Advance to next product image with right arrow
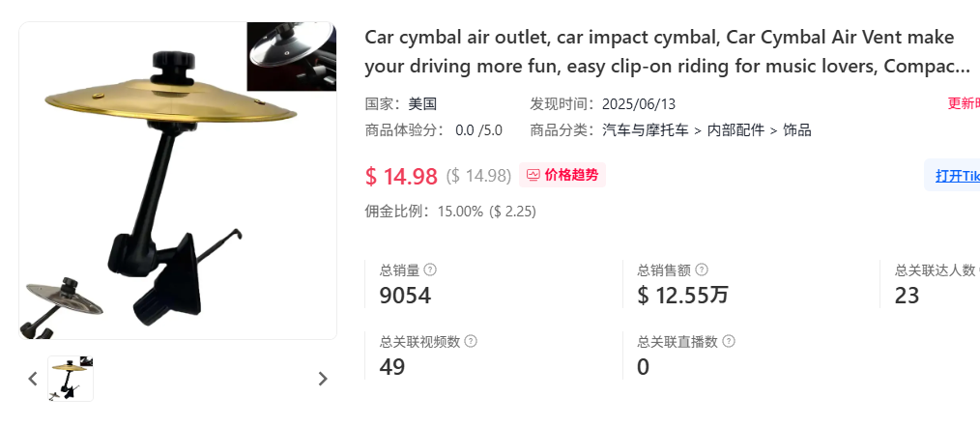This screenshot has height=426, width=980. (323, 379)
